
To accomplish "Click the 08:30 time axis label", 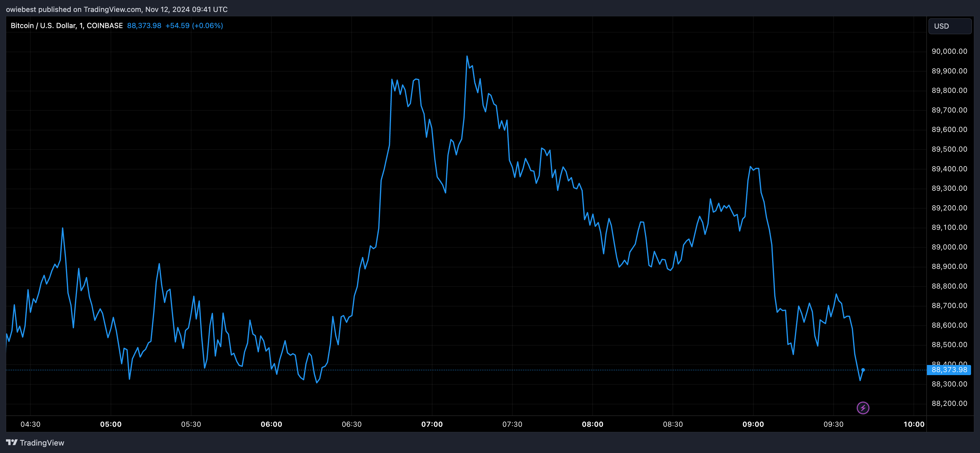I will [x=673, y=424].
